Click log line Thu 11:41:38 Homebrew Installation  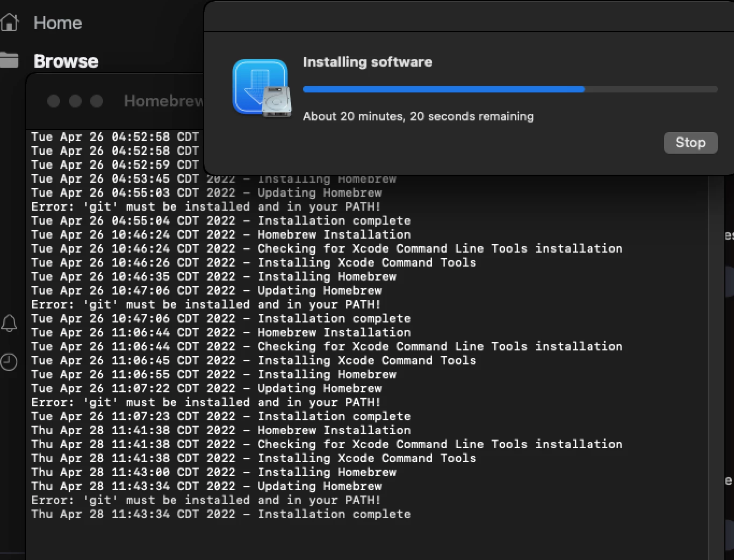click(x=221, y=430)
